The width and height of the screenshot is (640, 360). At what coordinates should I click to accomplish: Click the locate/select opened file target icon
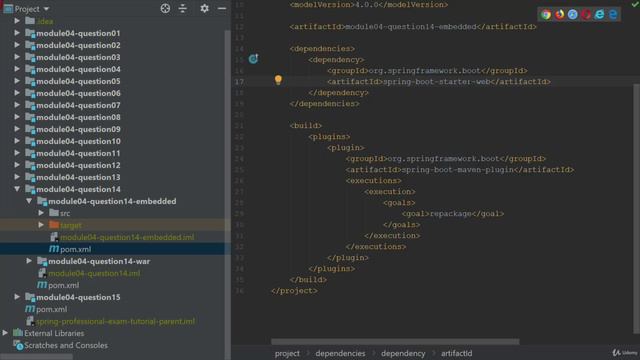click(165, 8)
